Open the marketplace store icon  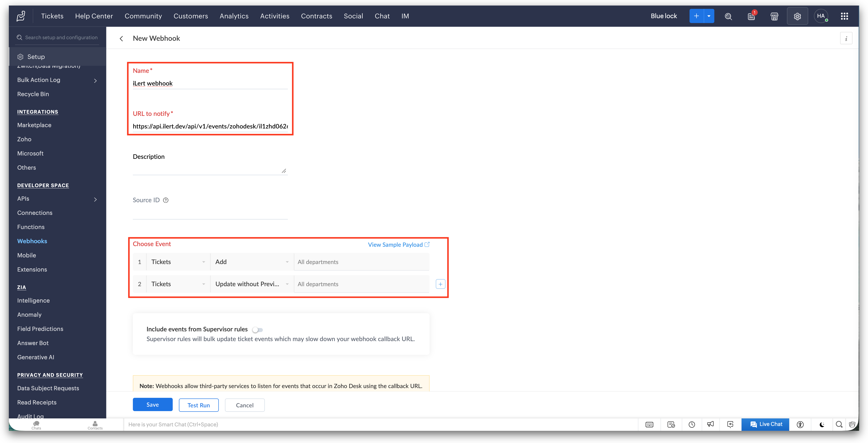774,16
